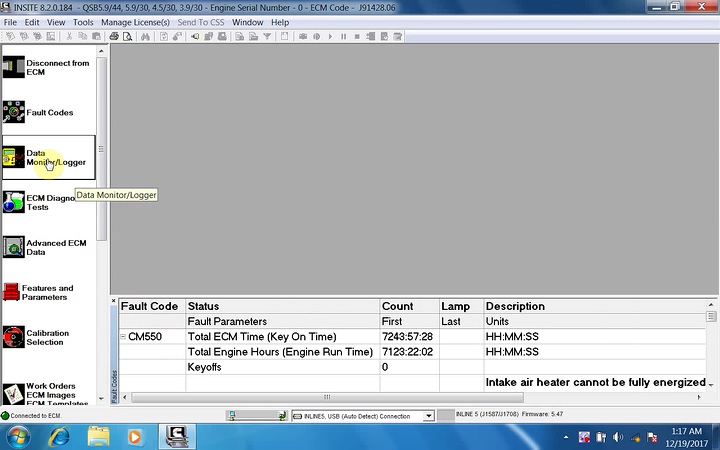Viewport: 720px width, 450px height.
Task: Click the Play toolbar button
Action: coord(330,36)
